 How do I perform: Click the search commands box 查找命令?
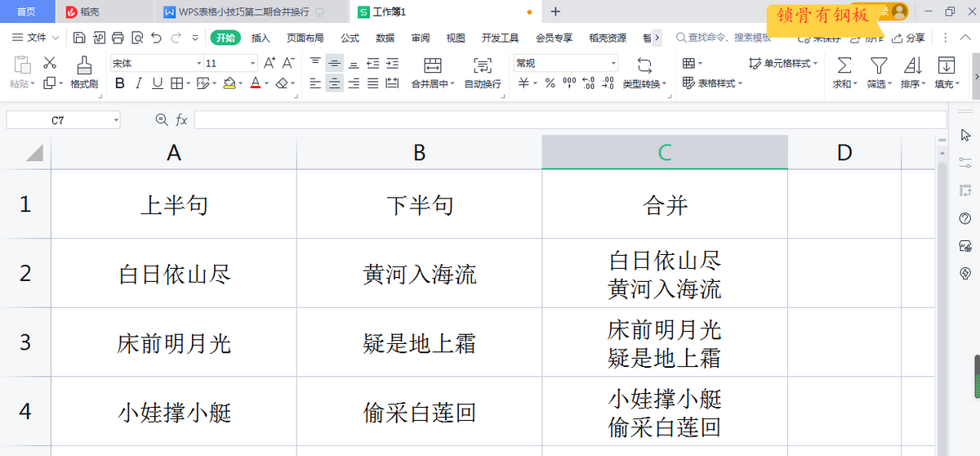coord(724,38)
